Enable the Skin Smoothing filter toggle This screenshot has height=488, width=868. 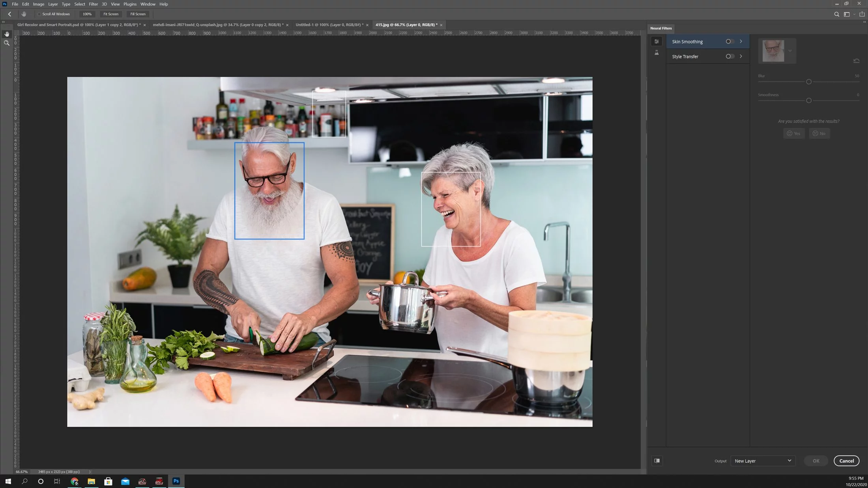click(730, 41)
